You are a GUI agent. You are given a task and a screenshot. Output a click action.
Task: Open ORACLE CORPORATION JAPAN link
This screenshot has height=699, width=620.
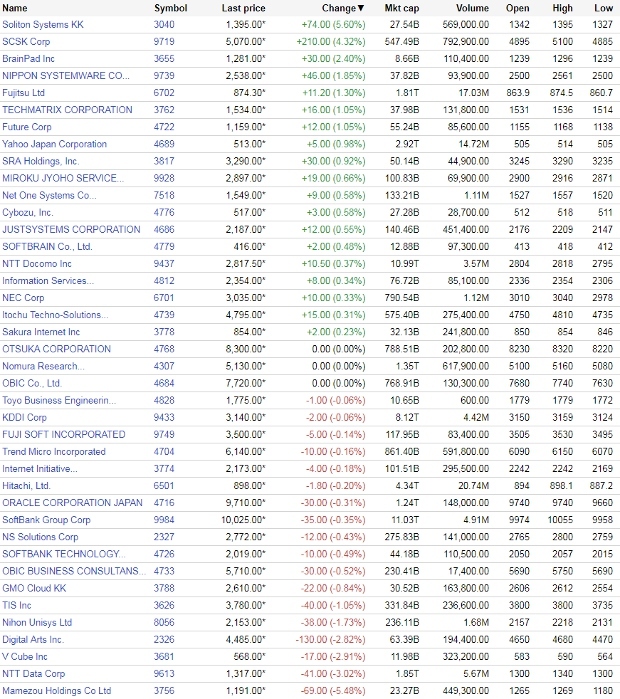(73, 502)
